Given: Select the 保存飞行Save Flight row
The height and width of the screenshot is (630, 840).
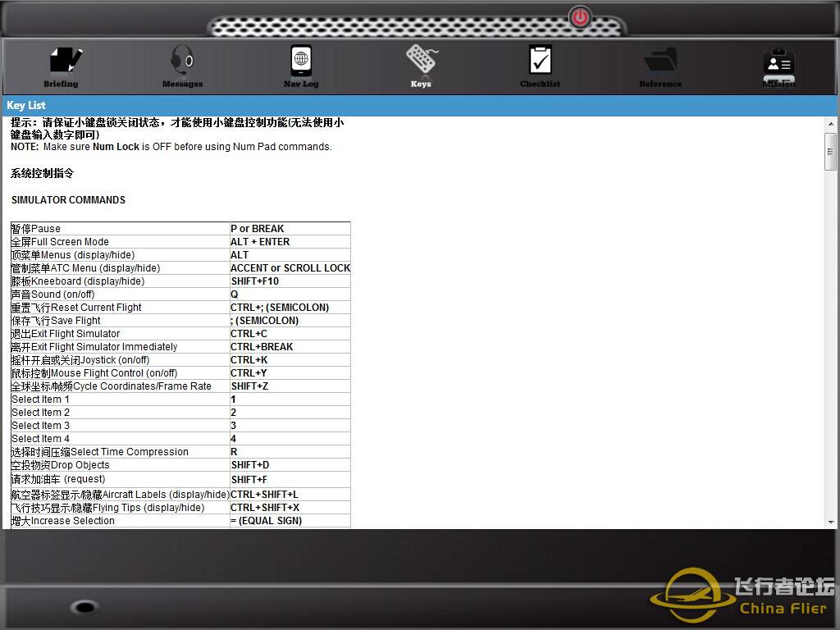Looking at the screenshot, I should tap(180, 321).
